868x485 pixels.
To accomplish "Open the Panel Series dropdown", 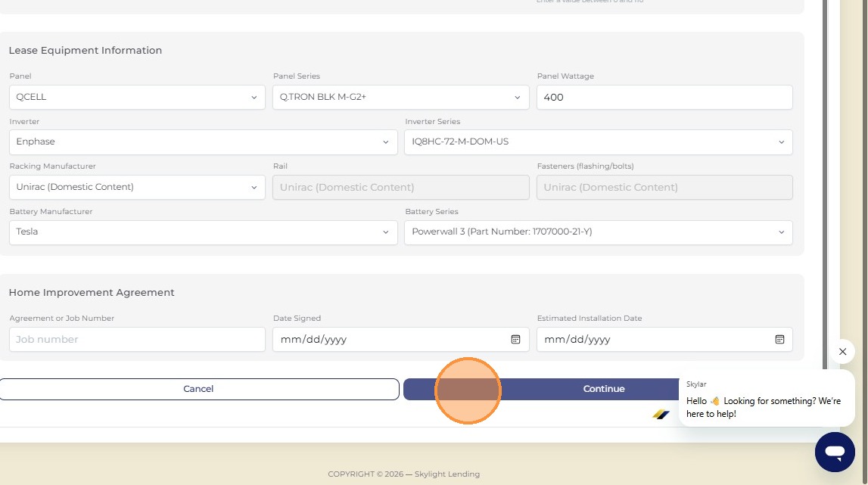I will coord(401,97).
